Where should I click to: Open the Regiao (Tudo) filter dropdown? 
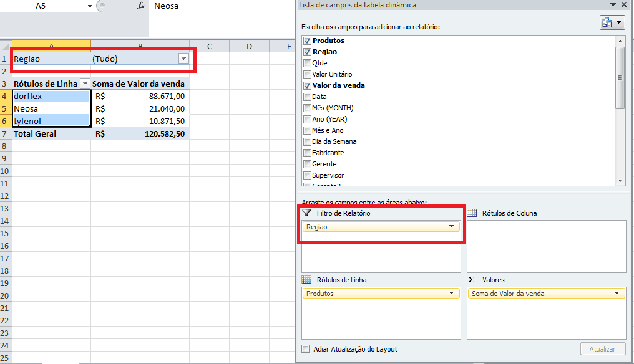(183, 59)
